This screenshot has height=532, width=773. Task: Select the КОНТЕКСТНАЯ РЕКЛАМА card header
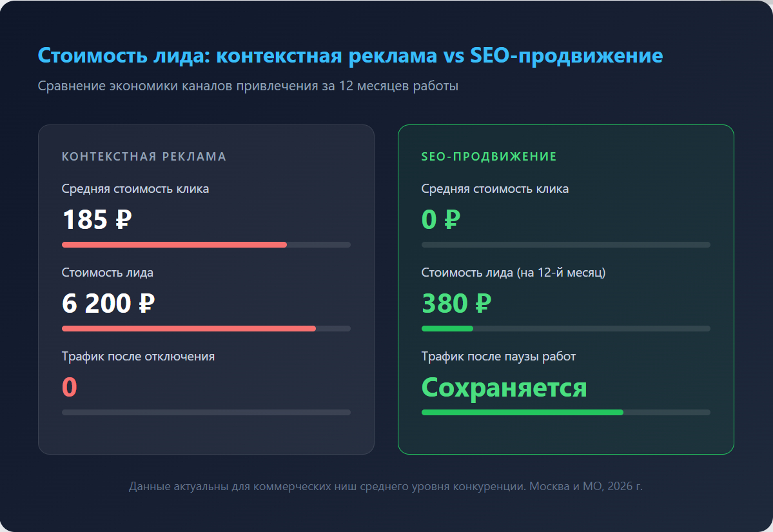[x=144, y=157]
